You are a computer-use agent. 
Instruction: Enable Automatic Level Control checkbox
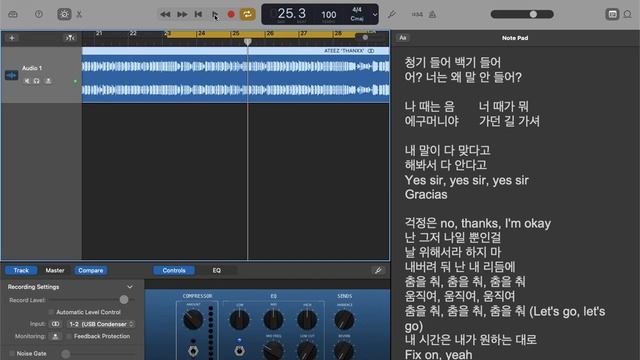(51, 312)
